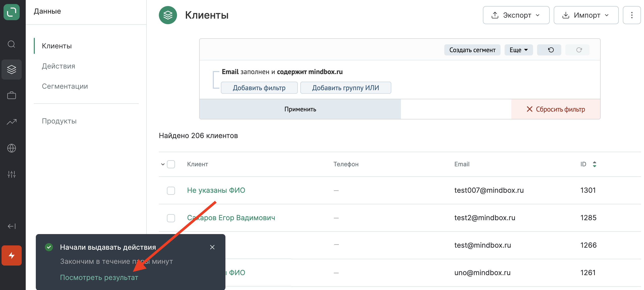Open the Еще dropdown
Image resolution: width=644 pixels, height=290 pixels.
coord(519,50)
